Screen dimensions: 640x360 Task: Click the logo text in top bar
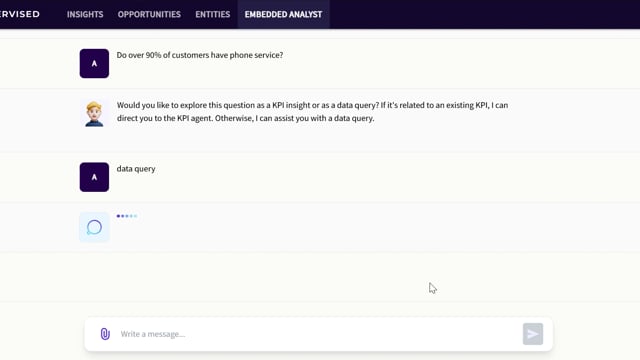pos(20,14)
